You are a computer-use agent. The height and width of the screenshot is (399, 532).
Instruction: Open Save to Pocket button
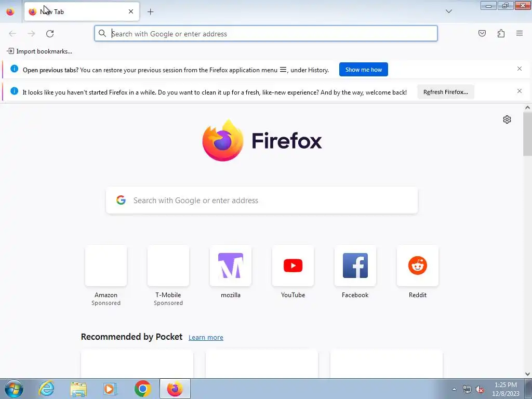pos(482,33)
